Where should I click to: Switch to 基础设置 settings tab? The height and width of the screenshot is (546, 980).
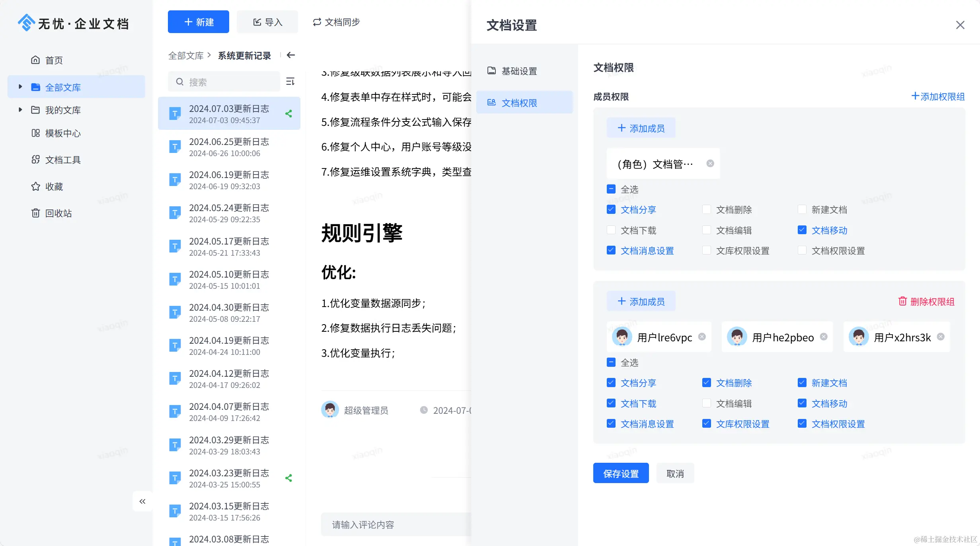point(518,71)
